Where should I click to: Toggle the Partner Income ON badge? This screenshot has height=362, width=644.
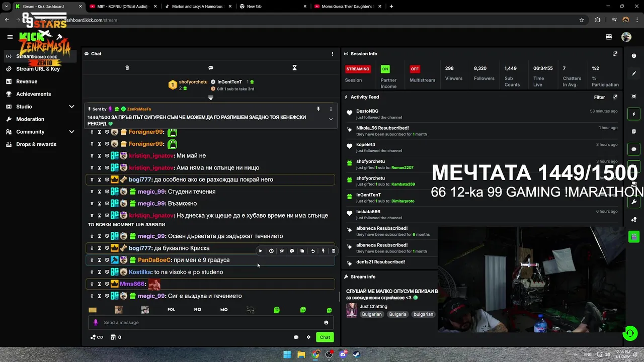pyautogui.click(x=385, y=69)
